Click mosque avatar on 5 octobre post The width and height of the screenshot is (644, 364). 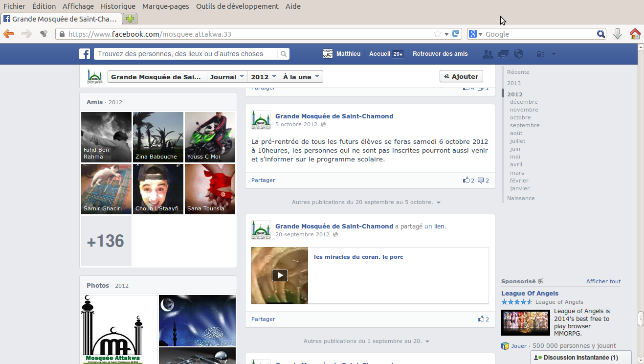261,120
